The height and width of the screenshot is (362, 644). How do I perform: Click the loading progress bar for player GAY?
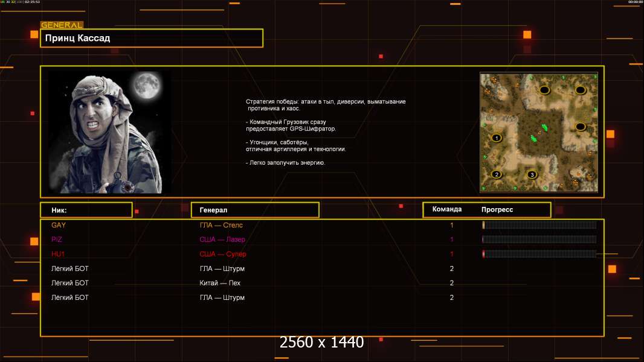coord(539,225)
